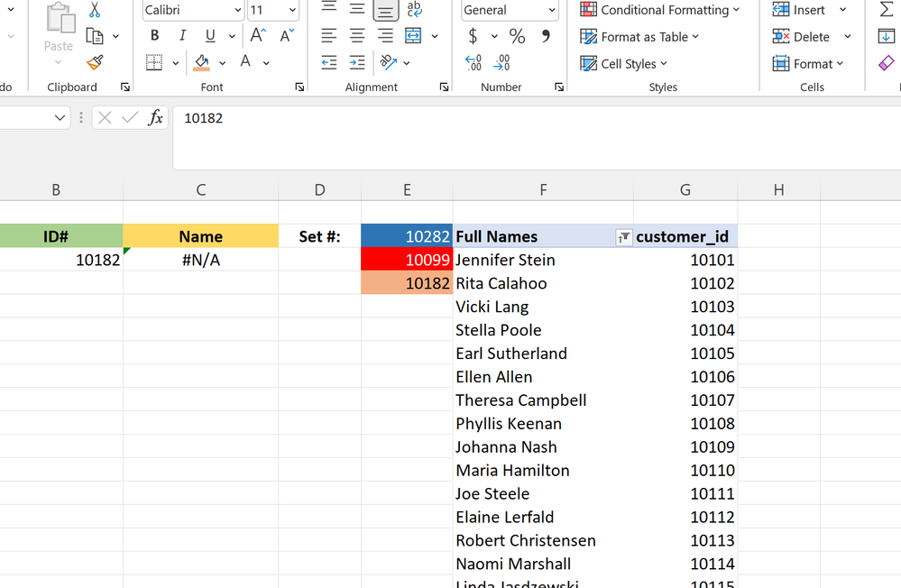The height and width of the screenshot is (588, 901).
Task: Apply the fill color bucket
Action: coord(202,62)
